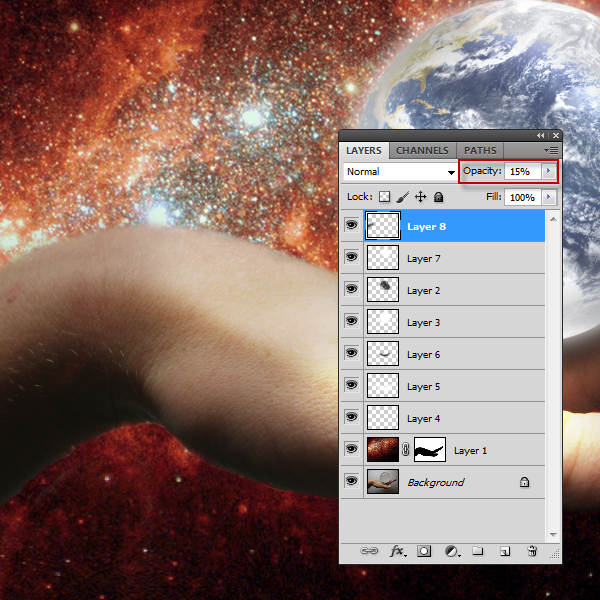Switch to the Layers tab
The width and height of the screenshot is (600, 600).
(x=364, y=150)
